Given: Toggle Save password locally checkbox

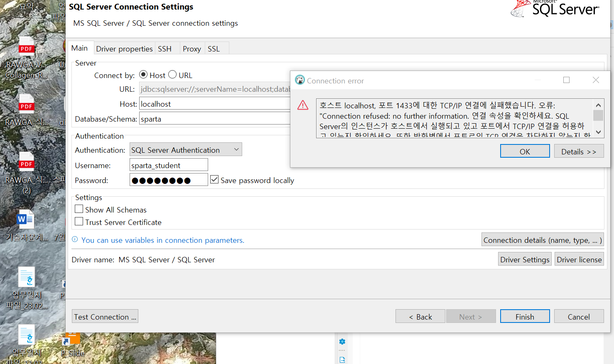Looking at the screenshot, I should point(214,180).
